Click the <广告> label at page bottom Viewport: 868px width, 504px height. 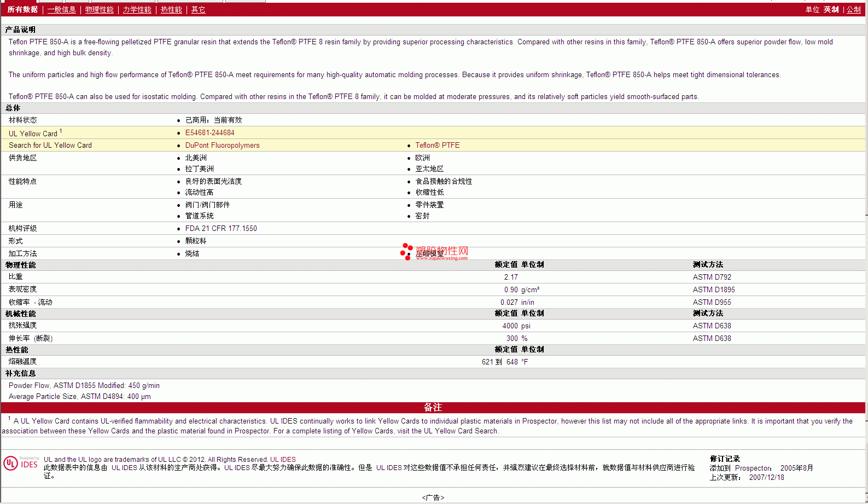point(433,497)
